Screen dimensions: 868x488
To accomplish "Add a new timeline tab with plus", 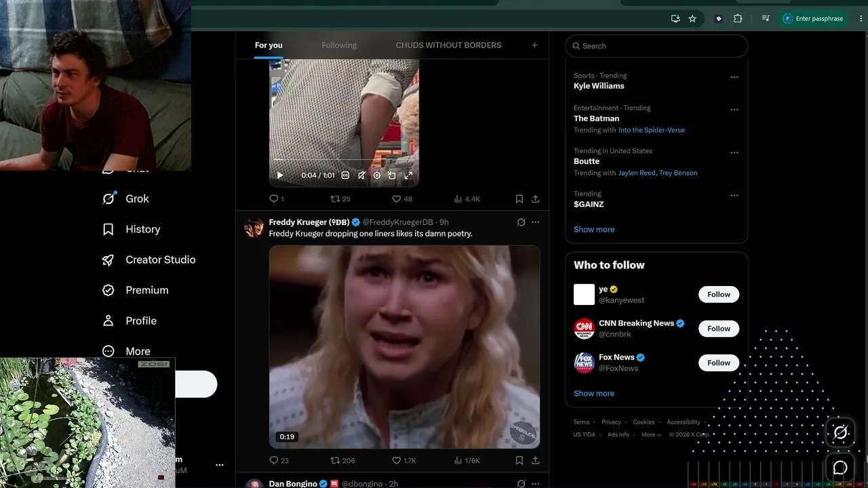I will pyautogui.click(x=534, y=45).
